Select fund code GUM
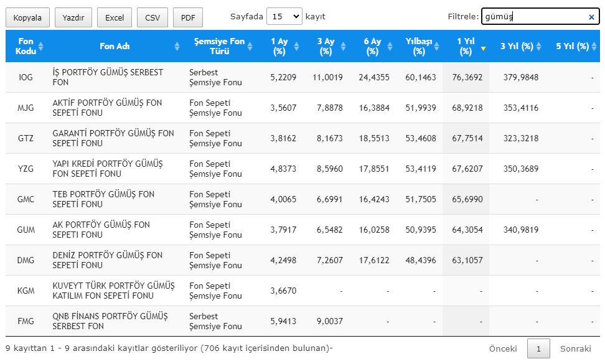The image size is (605, 364). pyautogui.click(x=26, y=230)
